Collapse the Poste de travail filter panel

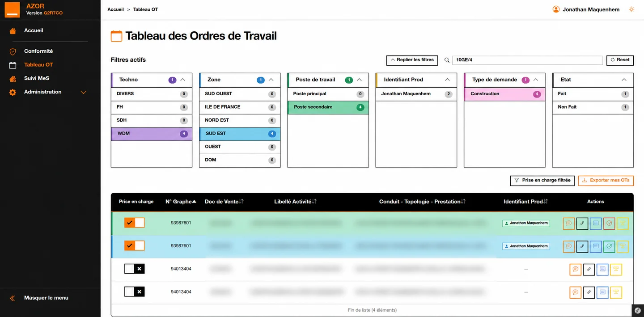[359, 80]
